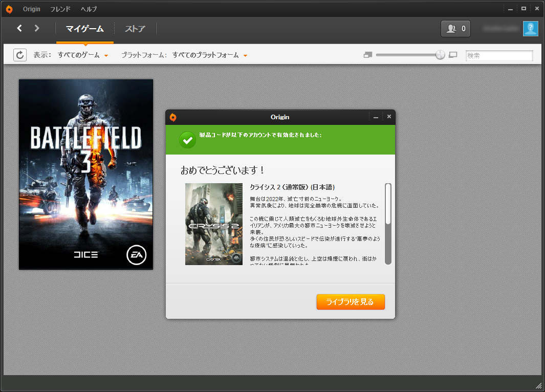This screenshot has width=545, height=392.
Task: Select the large tile size icon
Action: click(x=453, y=55)
